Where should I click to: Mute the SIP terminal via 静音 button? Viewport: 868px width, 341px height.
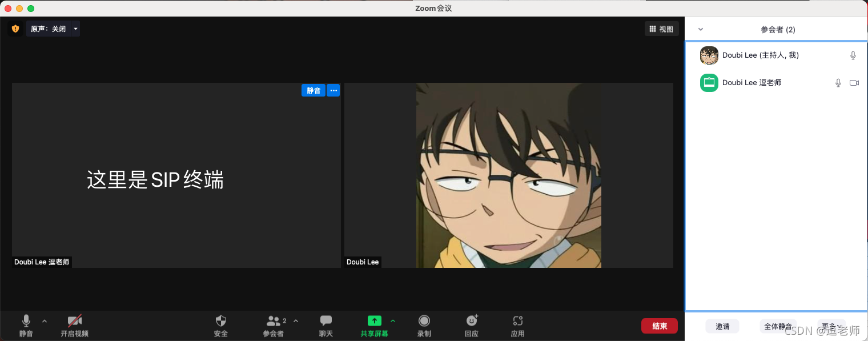(x=314, y=90)
